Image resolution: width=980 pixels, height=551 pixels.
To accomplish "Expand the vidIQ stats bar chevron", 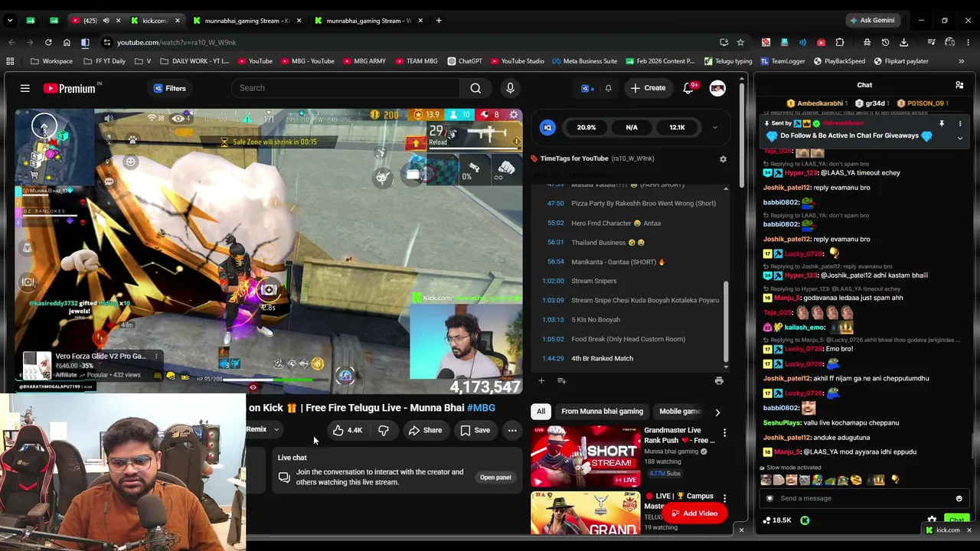I will pyautogui.click(x=715, y=128).
